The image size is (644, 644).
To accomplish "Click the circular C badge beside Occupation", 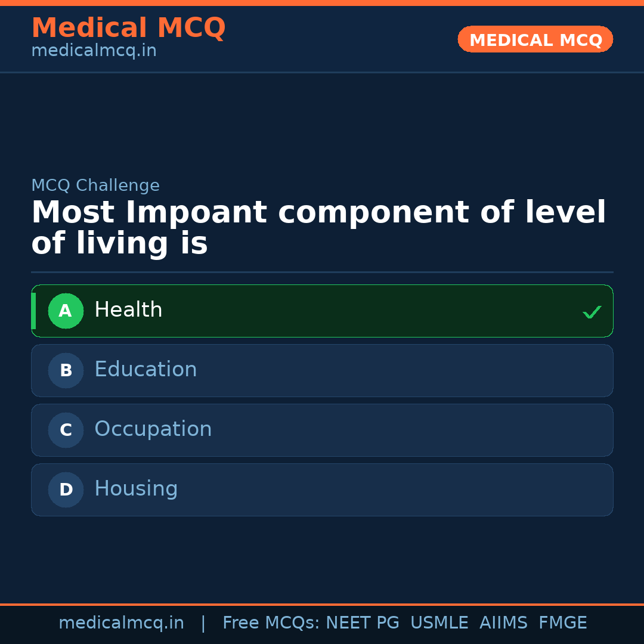I will (x=66, y=430).
